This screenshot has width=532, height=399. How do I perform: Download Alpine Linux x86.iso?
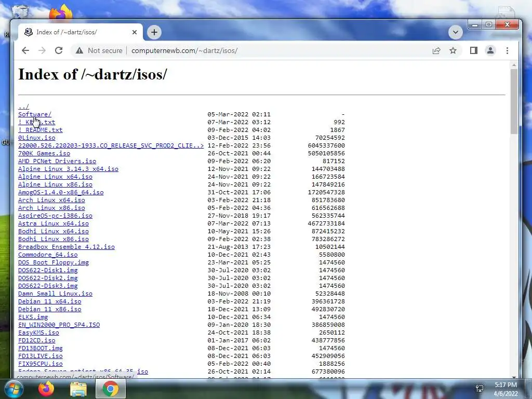(55, 184)
